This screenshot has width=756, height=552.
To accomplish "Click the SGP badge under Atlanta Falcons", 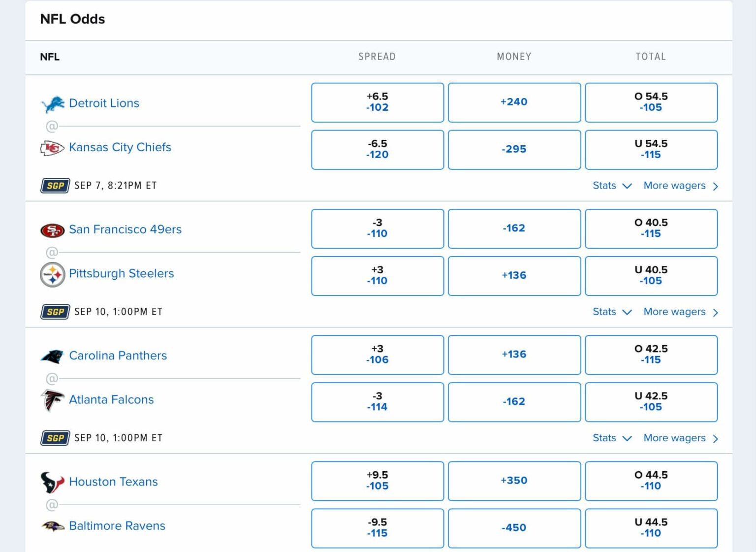I will point(55,438).
